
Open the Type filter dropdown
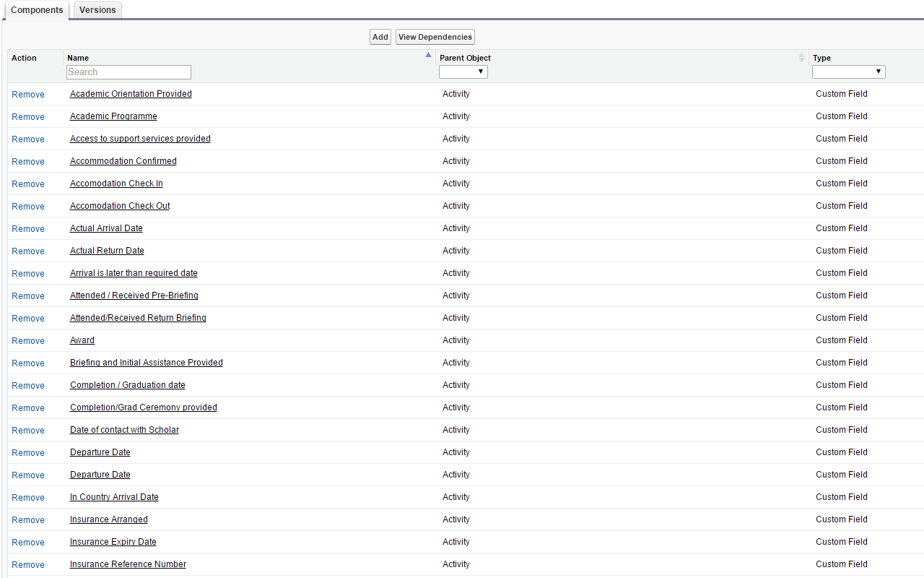coord(848,72)
